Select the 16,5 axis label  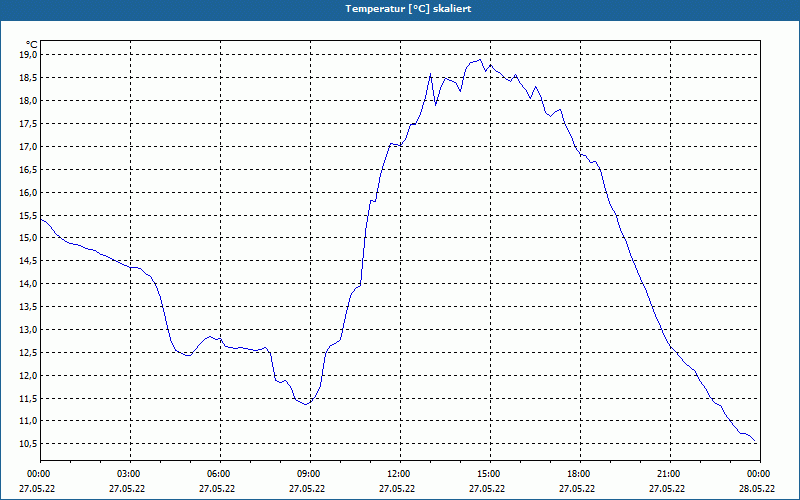tap(29, 169)
